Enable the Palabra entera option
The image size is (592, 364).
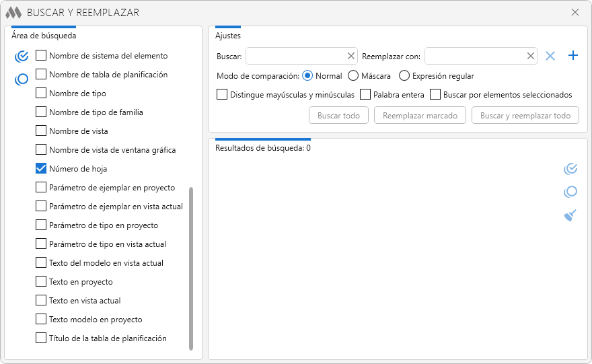[x=366, y=95]
